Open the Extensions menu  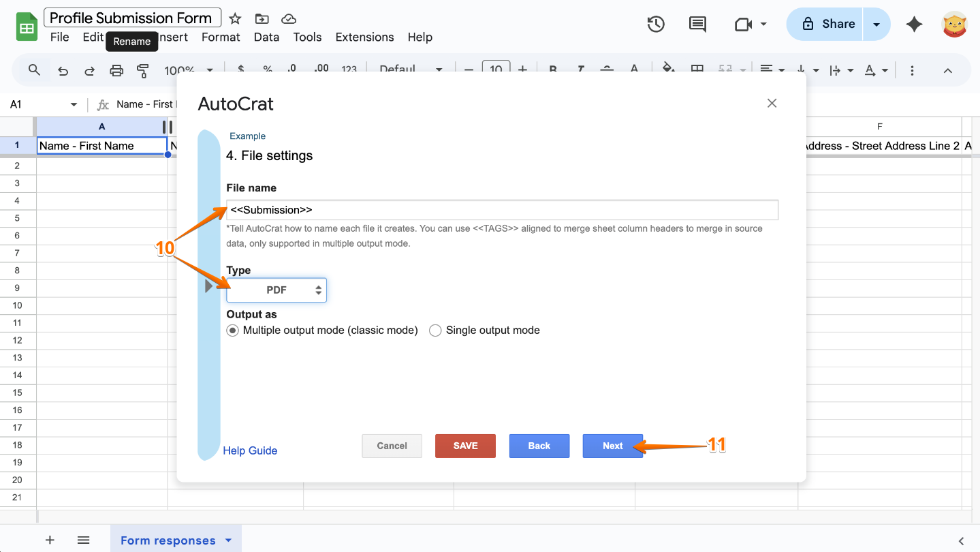[x=364, y=37]
